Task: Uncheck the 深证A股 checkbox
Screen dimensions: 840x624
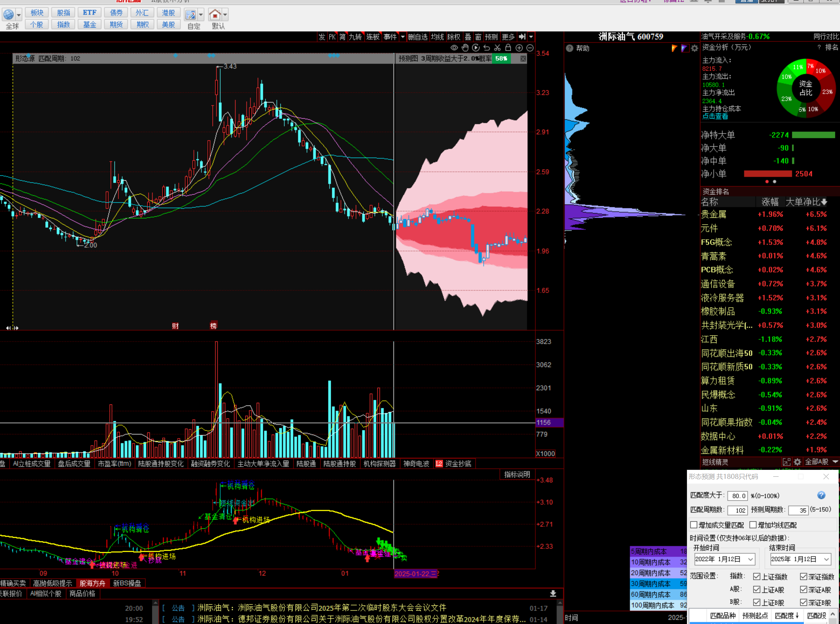Action: pyautogui.click(x=803, y=589)
